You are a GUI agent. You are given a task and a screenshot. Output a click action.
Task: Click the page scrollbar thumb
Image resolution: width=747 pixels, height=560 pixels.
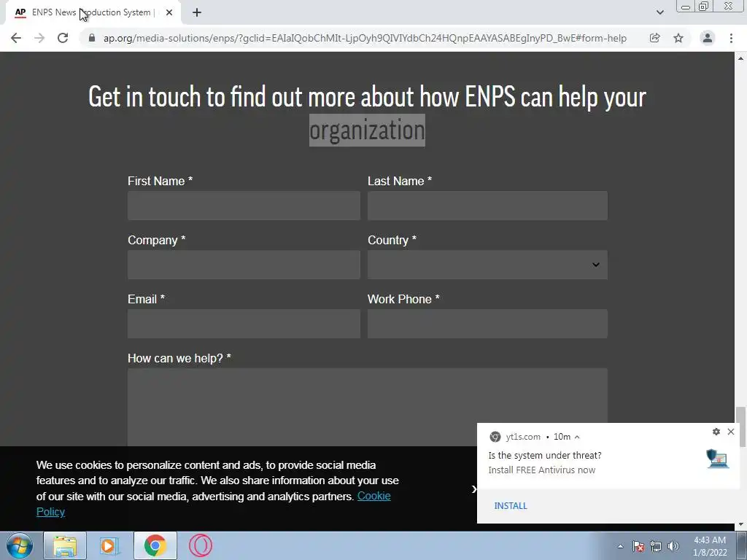pyautogui.click(x=740, y=427)
